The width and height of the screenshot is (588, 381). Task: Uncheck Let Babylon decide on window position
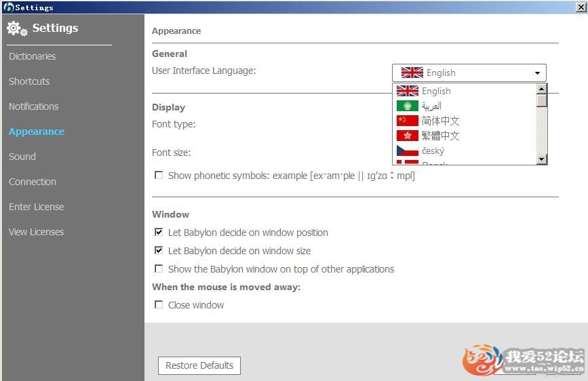(159, 232)
